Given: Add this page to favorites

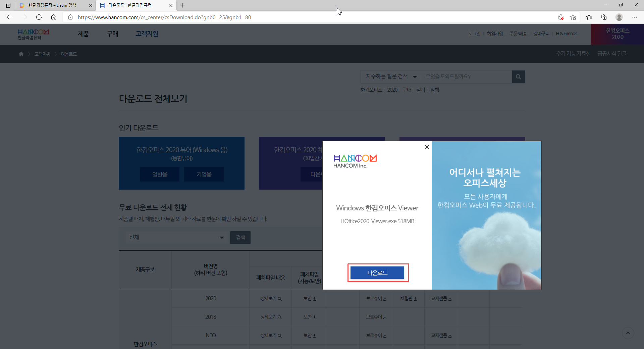Looking at the screenshot, I should coord(573,17).
